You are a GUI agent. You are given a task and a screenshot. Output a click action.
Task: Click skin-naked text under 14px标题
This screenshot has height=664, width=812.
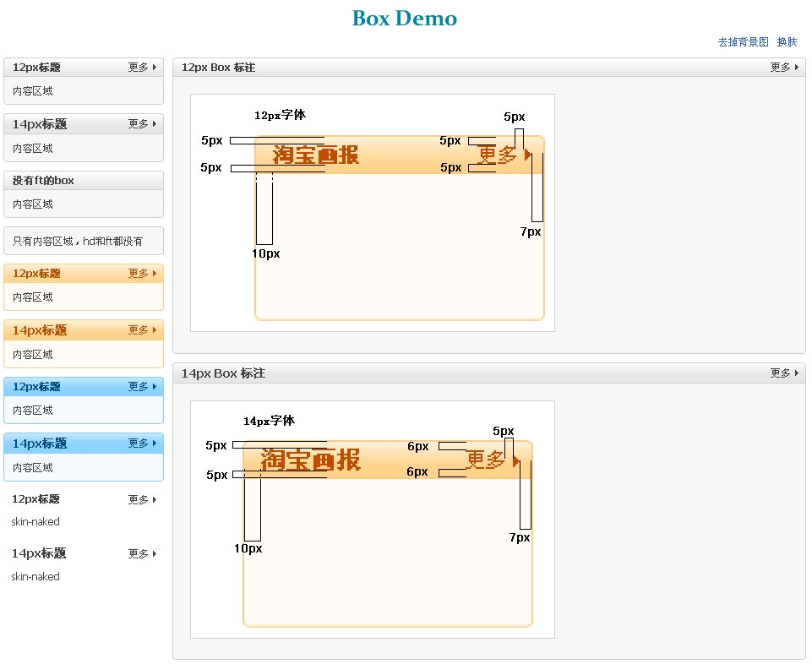click(x=35, y=576)
